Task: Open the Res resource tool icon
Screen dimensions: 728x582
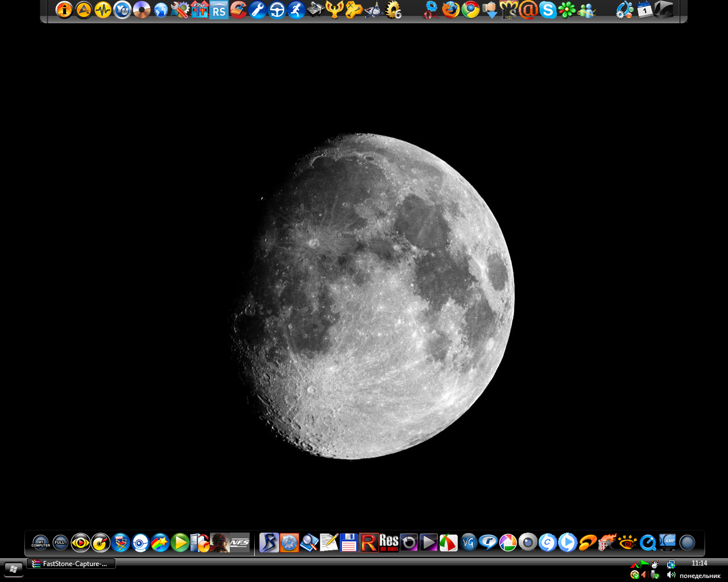Action: 389,543
